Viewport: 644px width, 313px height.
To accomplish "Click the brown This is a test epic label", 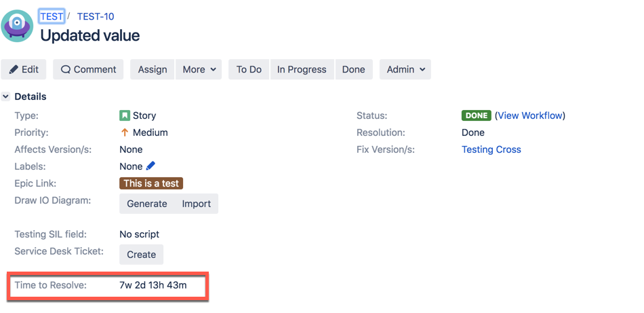I will 151,183.
